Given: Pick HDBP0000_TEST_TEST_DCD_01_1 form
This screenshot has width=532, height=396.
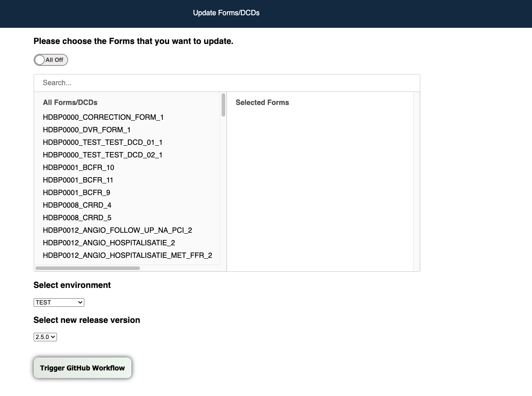Looking at the screenshot, I should pyautogui.click(x=103, y=143).
